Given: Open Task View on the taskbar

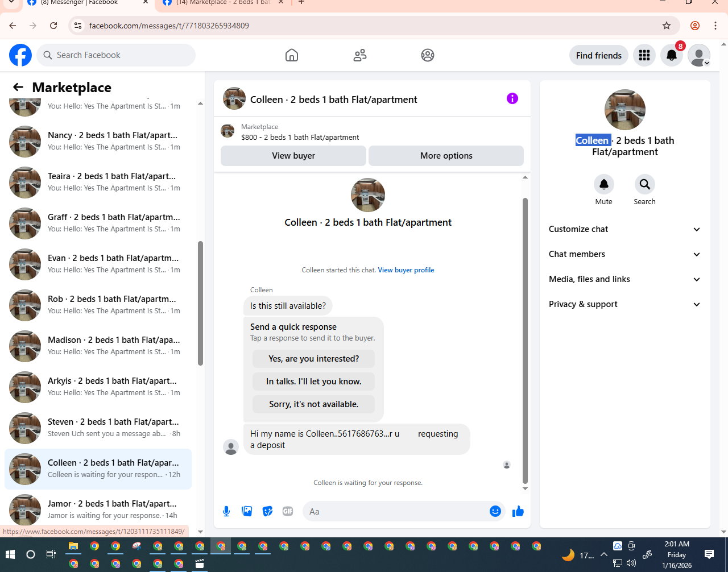Looking at the screenshot, I should pos(51,554).
